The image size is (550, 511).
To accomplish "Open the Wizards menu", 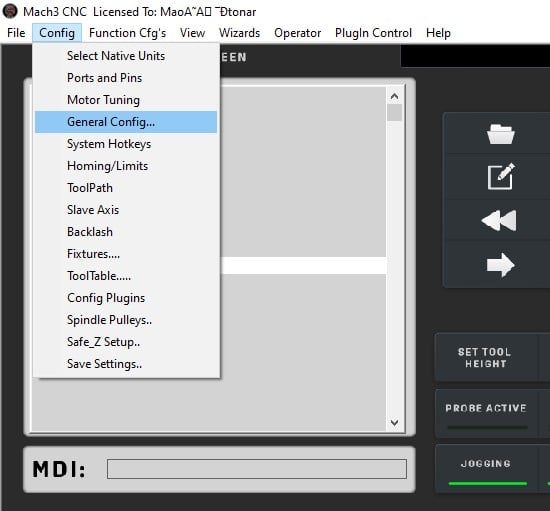I will click(x=240, y=33).
